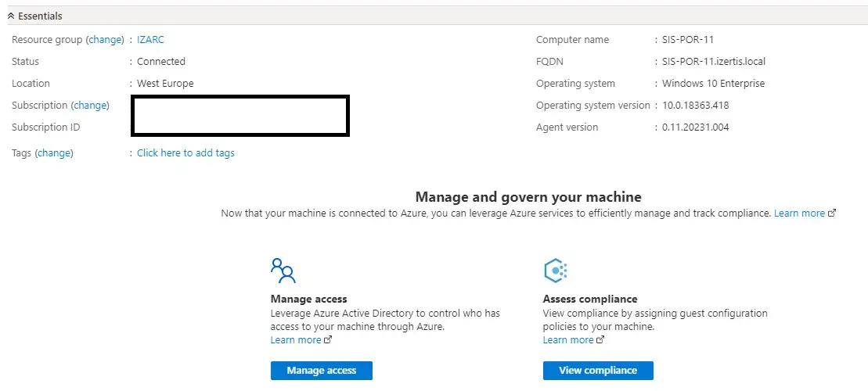
Task: Click the Assess compliance hexagon icon
Action: [x=555, y=271]
